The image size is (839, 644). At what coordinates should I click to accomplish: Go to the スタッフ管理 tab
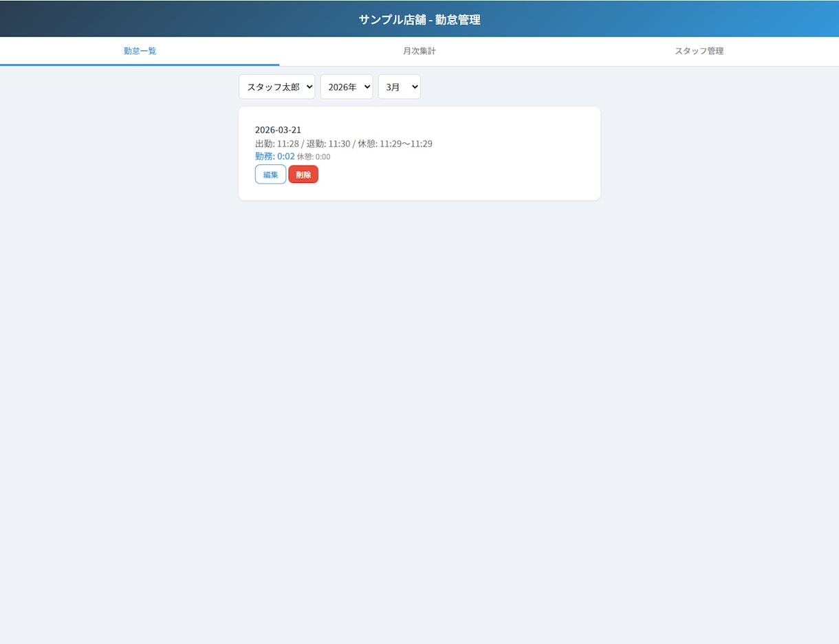coord(699,51)
